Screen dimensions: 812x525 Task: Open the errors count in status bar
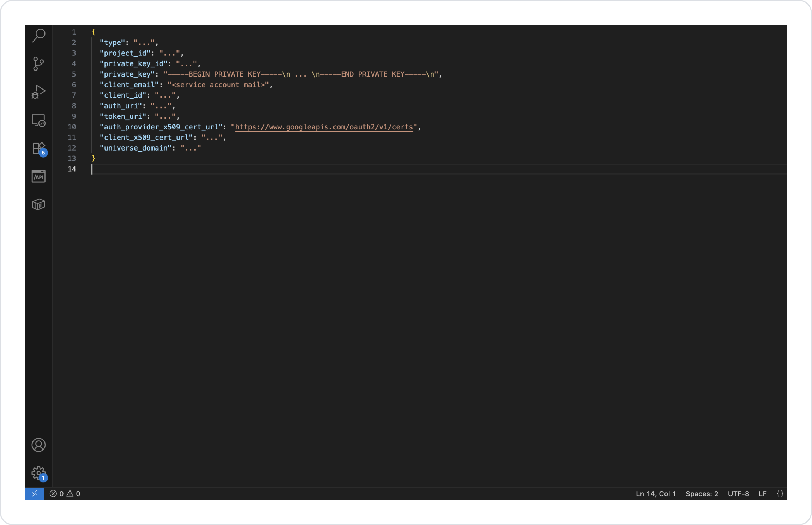pos(56,494)
